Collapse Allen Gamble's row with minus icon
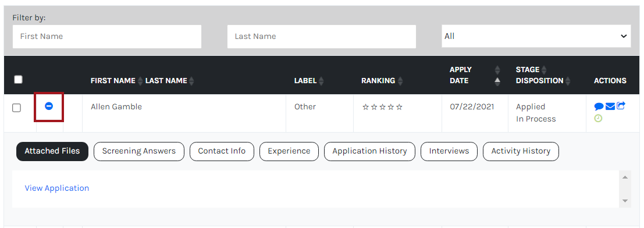644x228 pixels. coord(49,106)
